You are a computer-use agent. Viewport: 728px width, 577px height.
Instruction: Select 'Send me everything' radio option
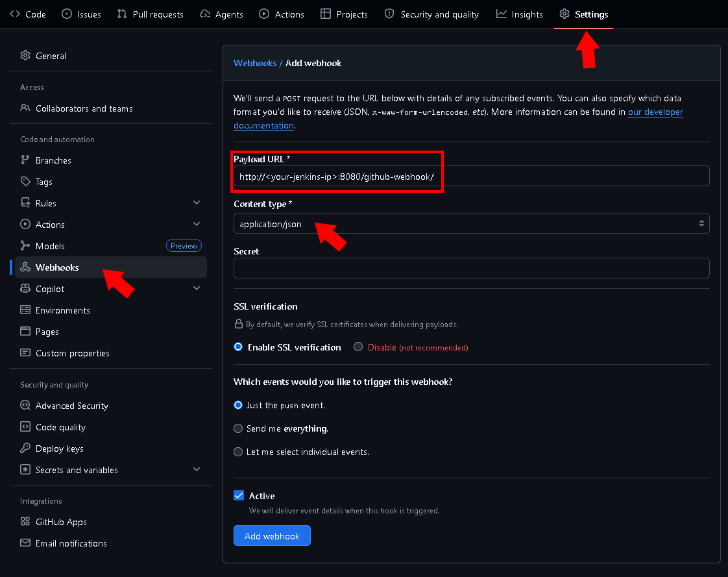238,428
